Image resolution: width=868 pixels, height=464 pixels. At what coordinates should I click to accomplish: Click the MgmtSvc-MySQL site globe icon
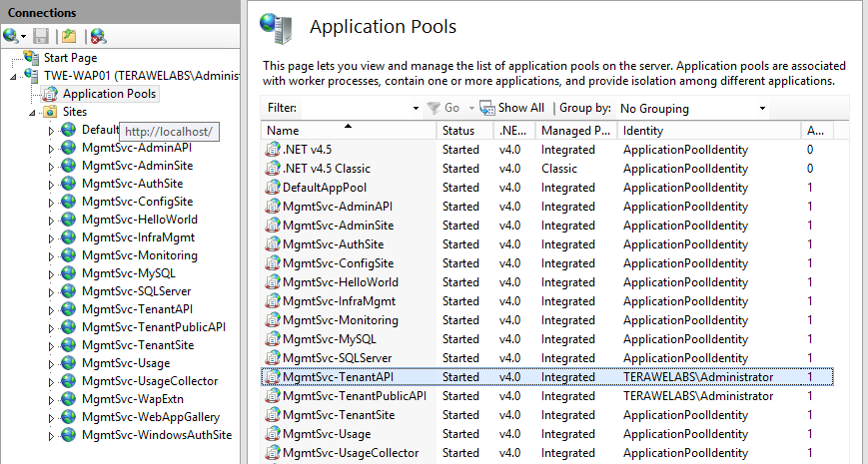pos(68,273)
